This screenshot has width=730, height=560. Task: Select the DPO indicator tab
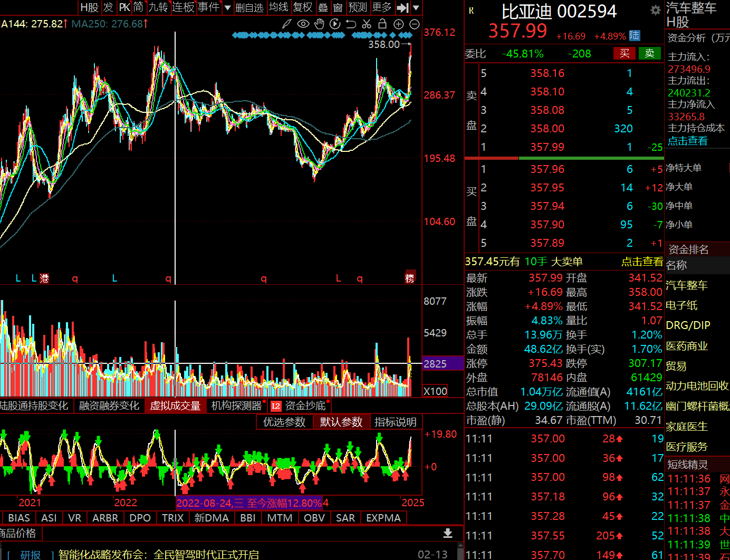click(140, 518)
